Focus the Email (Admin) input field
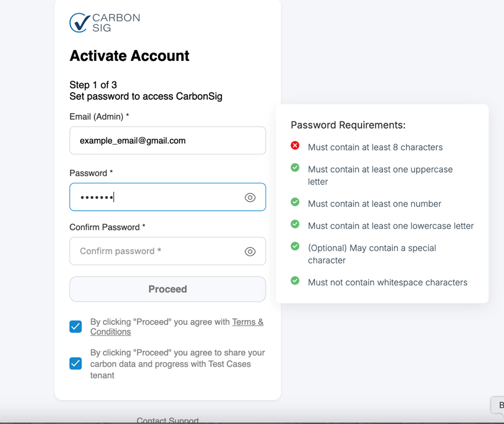504x424 pixels. click(167, 141)
